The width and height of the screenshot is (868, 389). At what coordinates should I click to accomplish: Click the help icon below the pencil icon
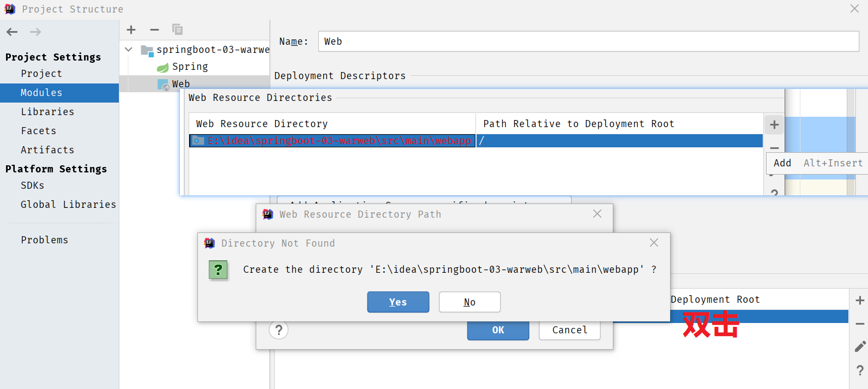point(860,370)
